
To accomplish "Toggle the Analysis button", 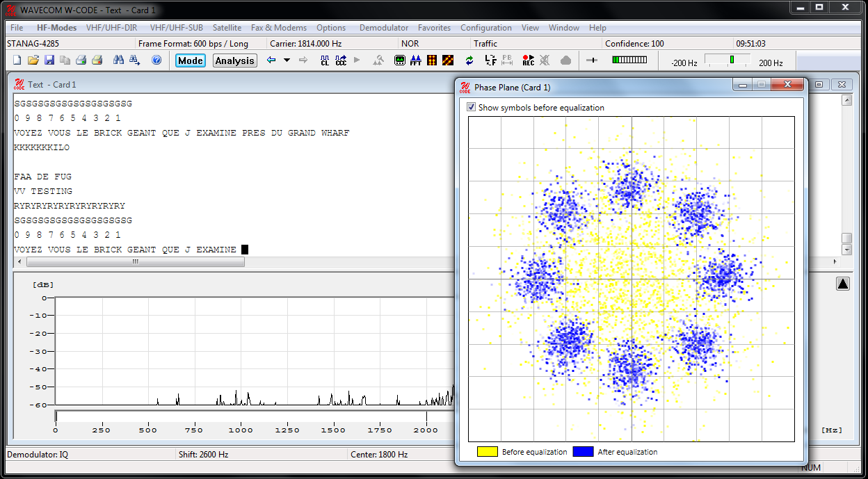I will click(234, 60).
